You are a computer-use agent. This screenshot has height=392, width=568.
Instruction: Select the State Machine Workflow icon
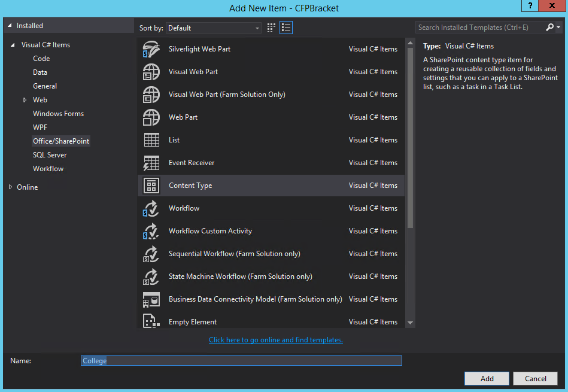151,276
